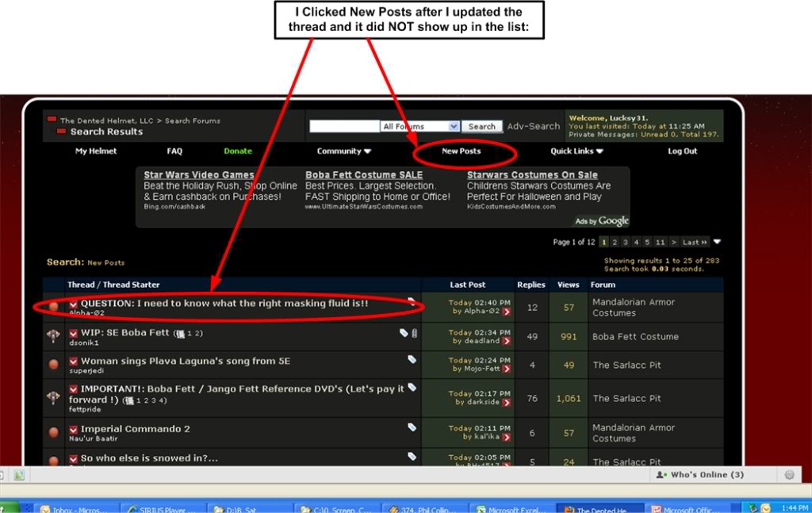Jump to Last » page of results
This screenshot has height=513, width=812.
(x=695, y=243)
